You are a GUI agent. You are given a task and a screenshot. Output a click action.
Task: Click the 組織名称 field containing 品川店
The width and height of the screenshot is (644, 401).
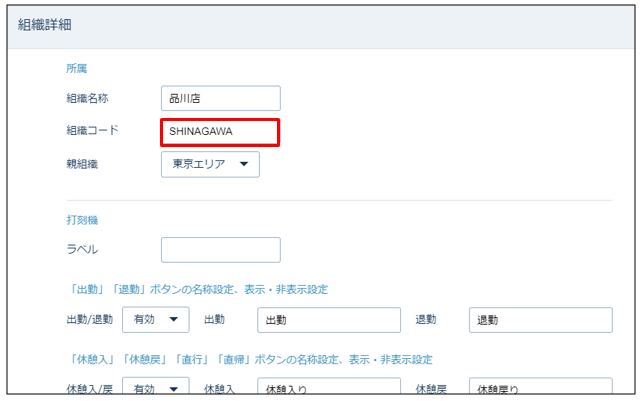pos(220,98)
